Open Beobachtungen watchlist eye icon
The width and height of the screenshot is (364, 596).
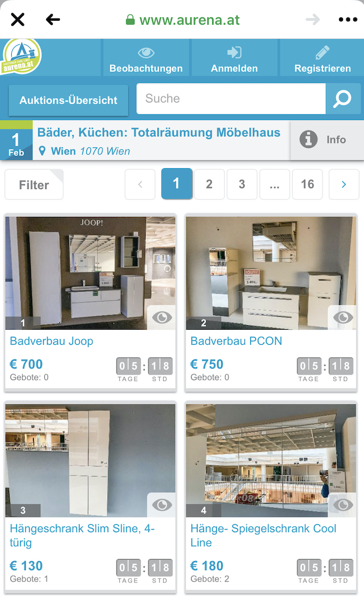[146, 53]
